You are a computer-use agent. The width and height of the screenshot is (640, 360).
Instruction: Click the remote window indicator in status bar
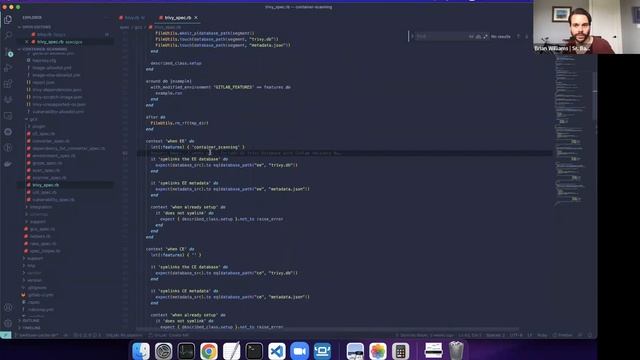(x=5, y=335)
